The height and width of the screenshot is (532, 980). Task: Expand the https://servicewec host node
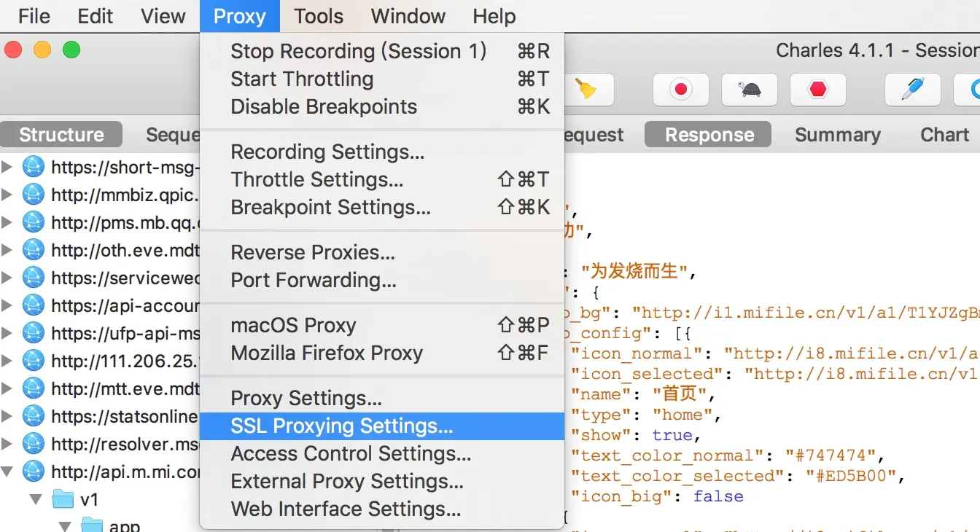point(7,278)
